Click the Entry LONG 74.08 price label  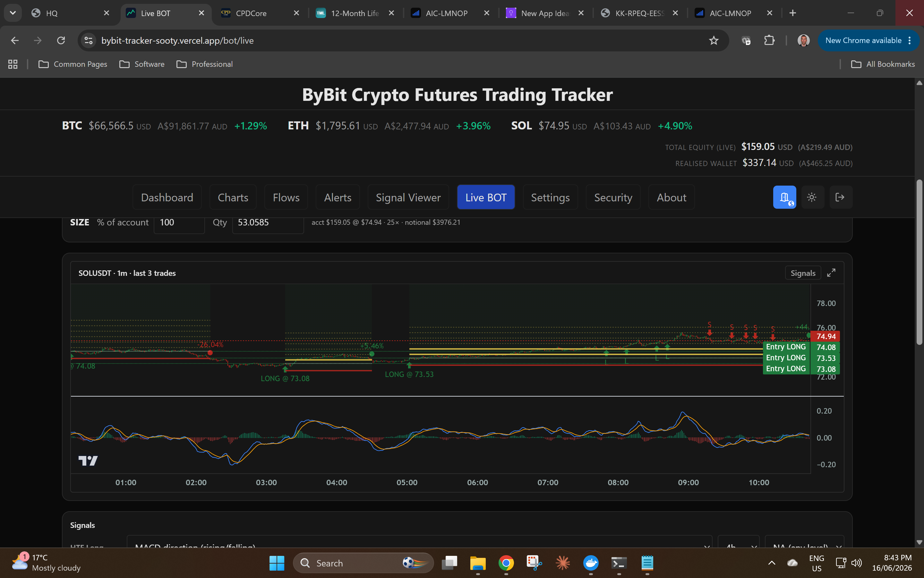(801, 347)
